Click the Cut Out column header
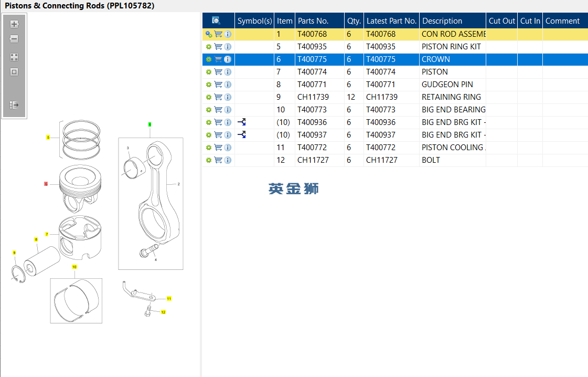The width and height of the screenshot is (588, 377). pyautogui.click(x=502, y=20)
